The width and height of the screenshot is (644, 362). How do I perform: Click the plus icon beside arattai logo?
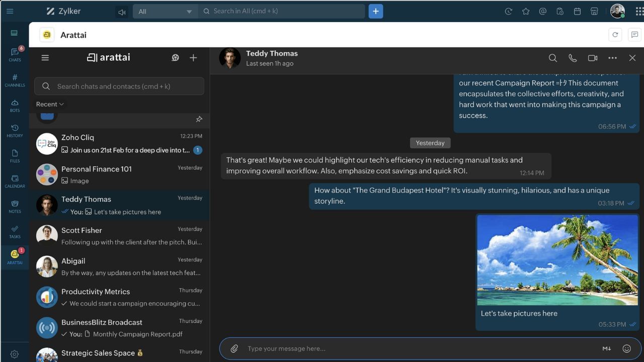(193, 58)
